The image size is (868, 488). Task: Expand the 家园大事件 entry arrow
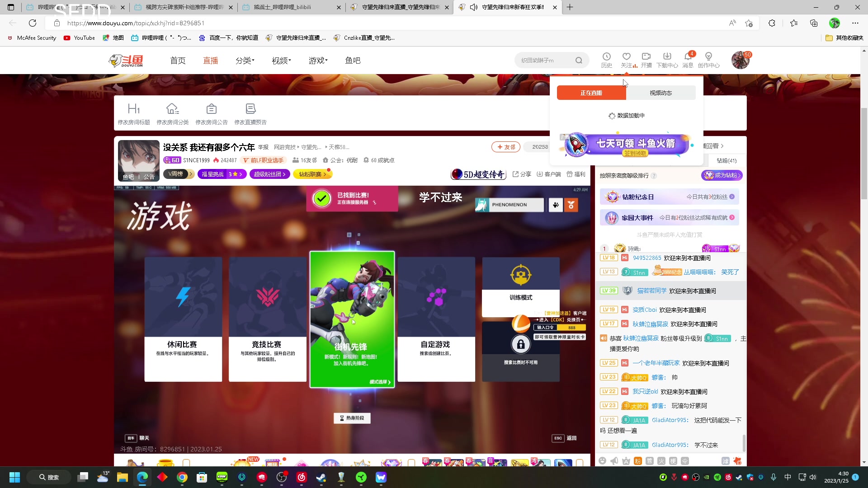732,217
